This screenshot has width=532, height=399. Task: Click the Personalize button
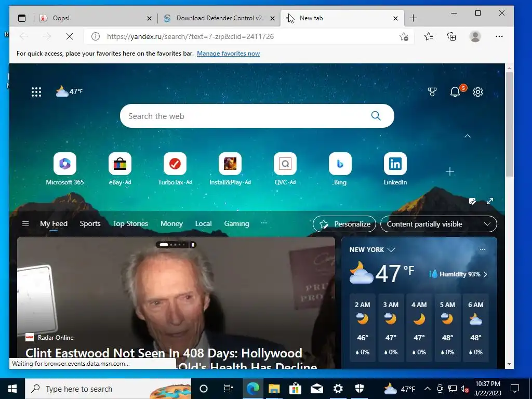[x=344, y=224]
